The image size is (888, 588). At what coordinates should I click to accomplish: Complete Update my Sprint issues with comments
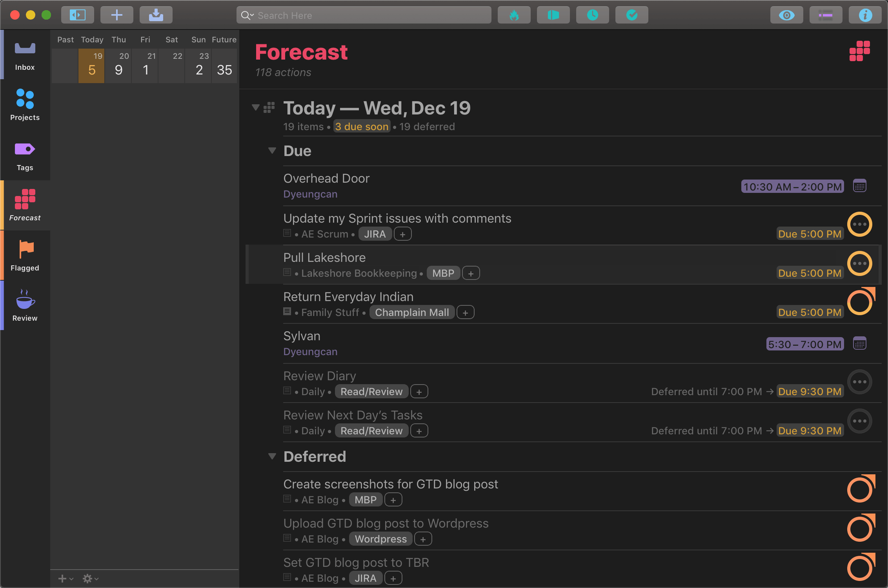(860, 224)
